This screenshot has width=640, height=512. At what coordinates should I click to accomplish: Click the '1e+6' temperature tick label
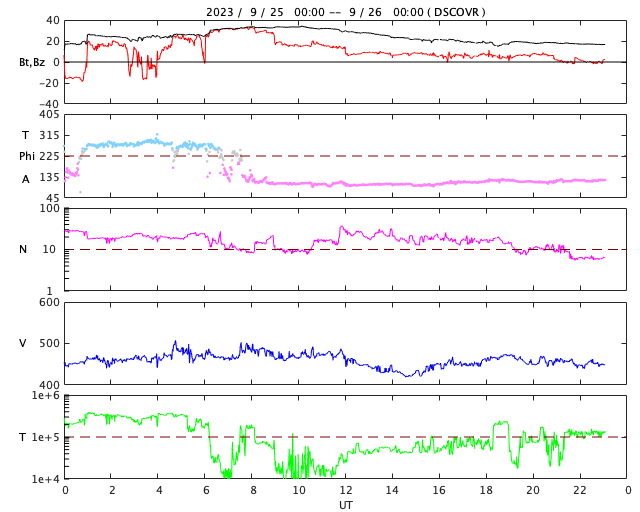coord(46,395)
